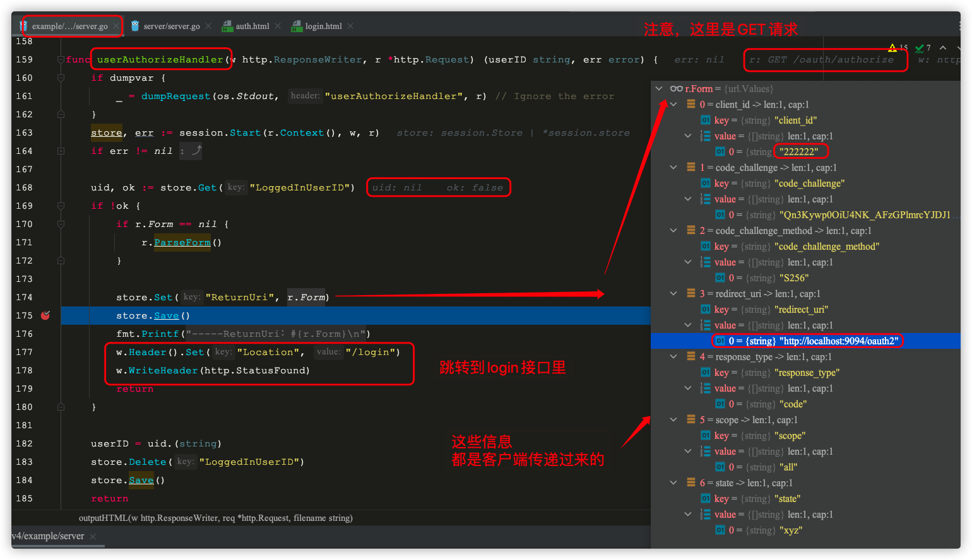This screenshot has width=972, height=560.
Task: Collapse the 3 = redirect_uri entry
Action: coord(673,294)
